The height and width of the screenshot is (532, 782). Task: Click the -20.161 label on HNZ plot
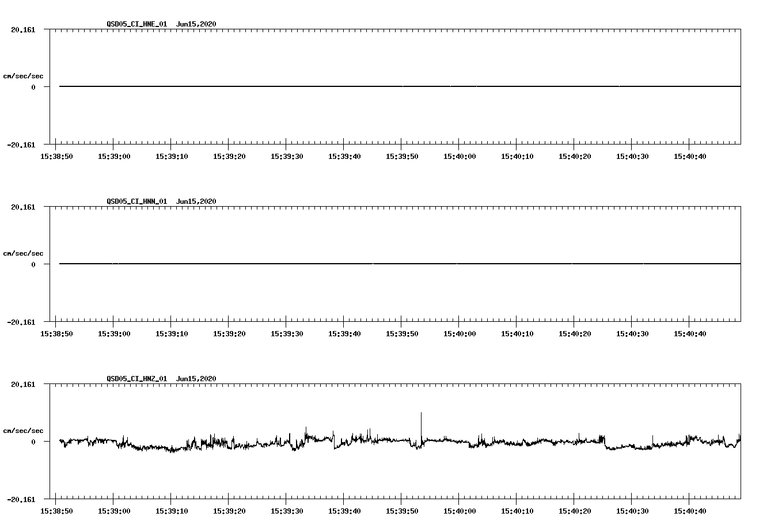(x=21, y=499)
